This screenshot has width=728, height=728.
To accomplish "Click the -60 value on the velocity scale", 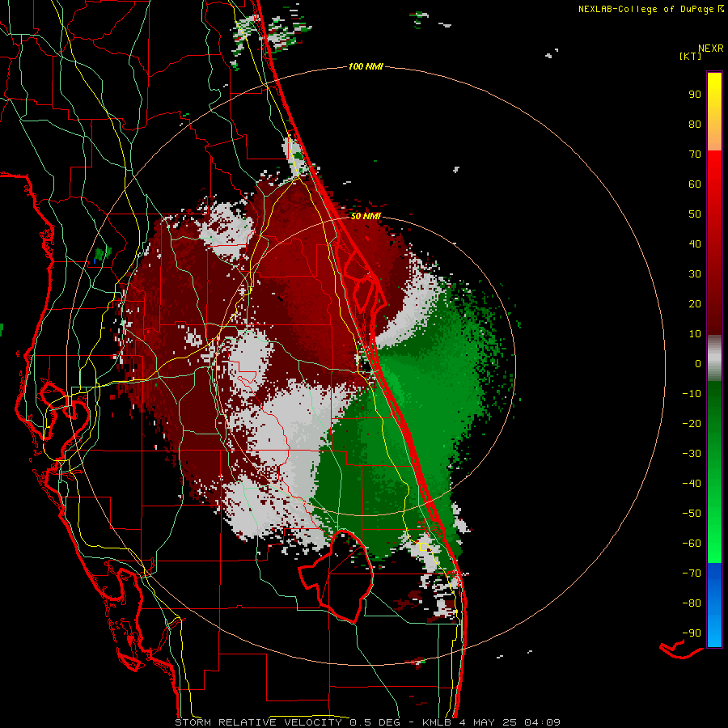I will pyautogui.click(x=692, y=544).
